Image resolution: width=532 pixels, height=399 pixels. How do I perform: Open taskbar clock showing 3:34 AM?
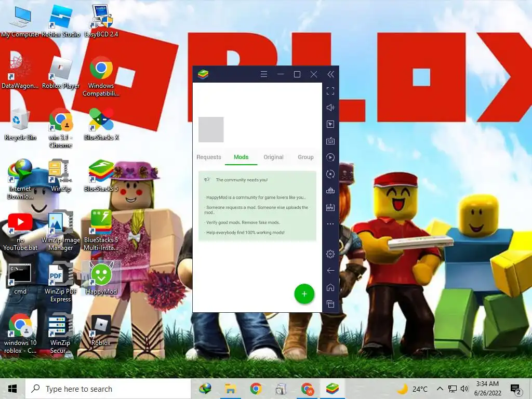(487, 389)
